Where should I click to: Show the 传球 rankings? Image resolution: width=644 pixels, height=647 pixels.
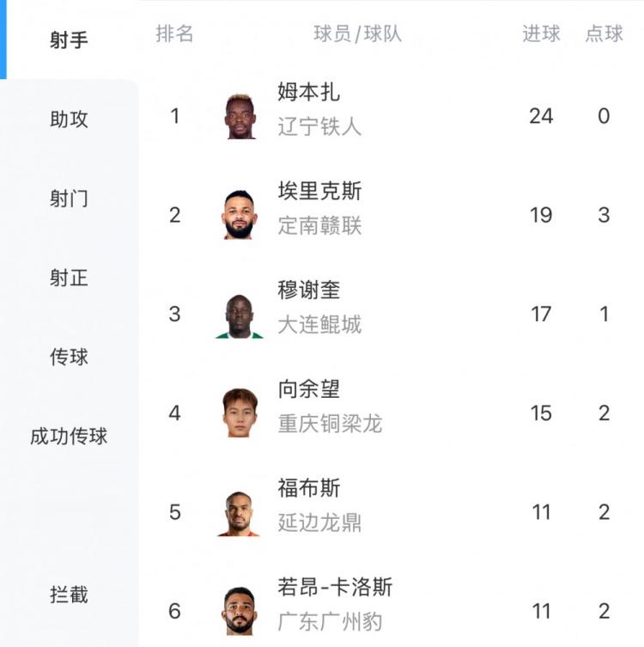pyautogui.click(x=69, y=357)
